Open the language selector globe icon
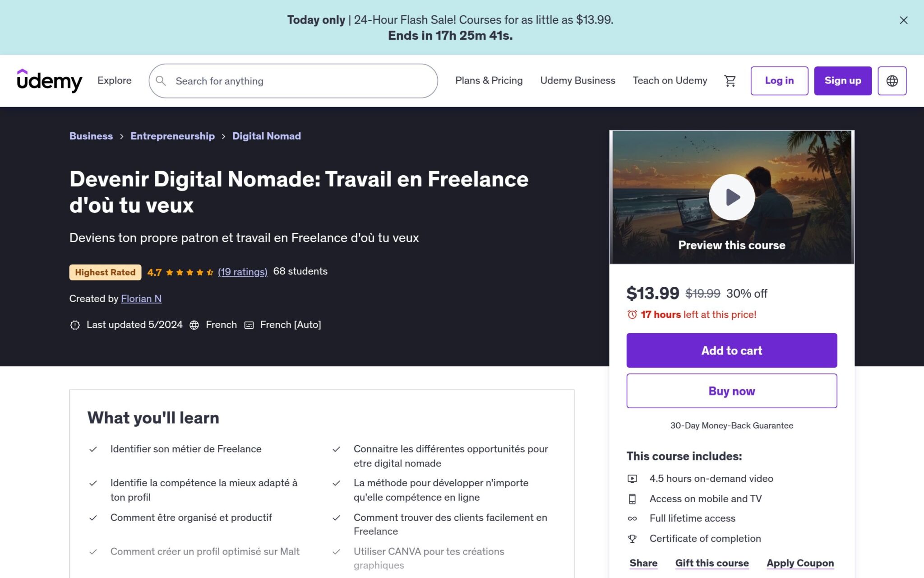Image resolution: width=924 pixels, height=578 pixels. tap(892, 81)
